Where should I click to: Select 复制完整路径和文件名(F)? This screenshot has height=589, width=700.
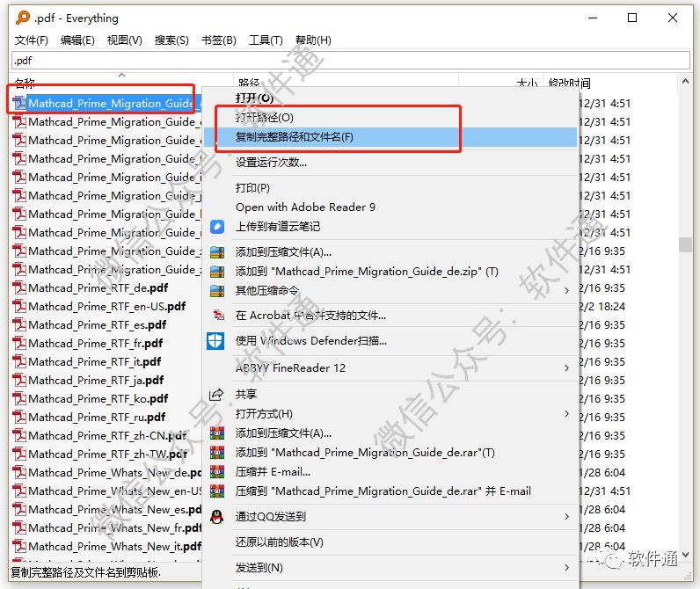point(295,137)
